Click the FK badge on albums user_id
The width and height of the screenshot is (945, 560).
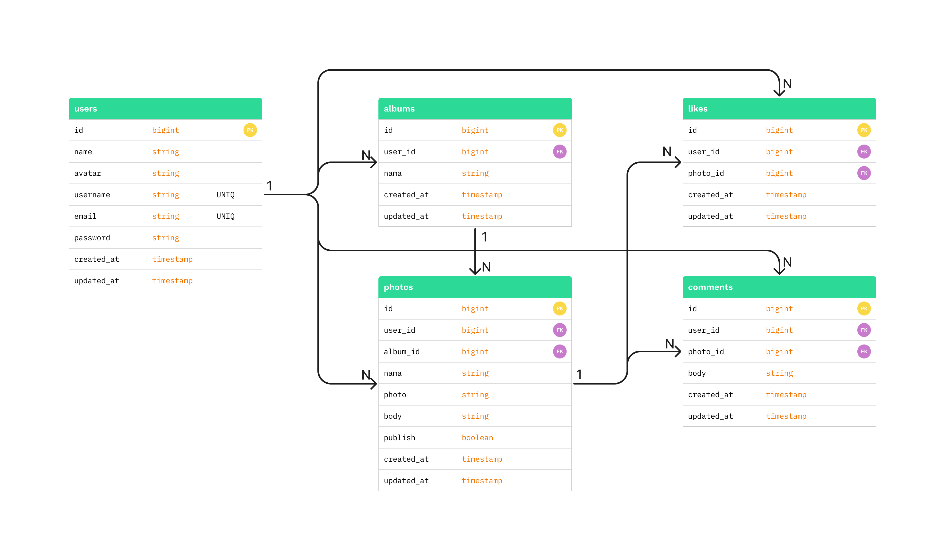559,152
